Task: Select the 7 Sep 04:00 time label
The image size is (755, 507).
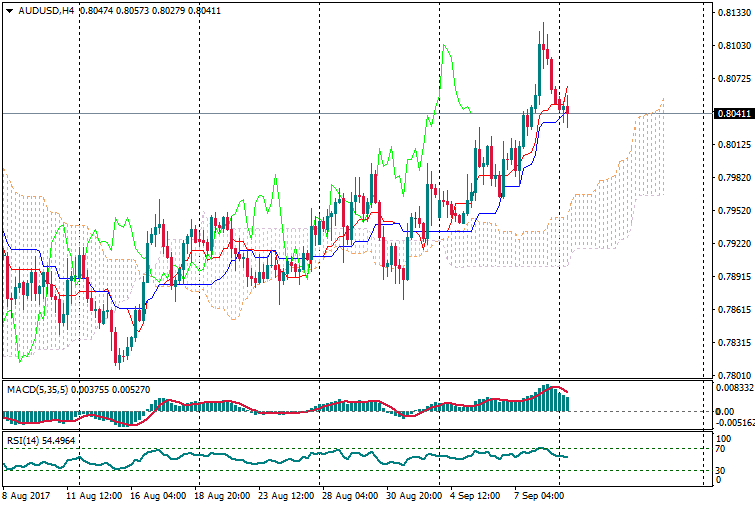Action: click(x=537, y=494)
